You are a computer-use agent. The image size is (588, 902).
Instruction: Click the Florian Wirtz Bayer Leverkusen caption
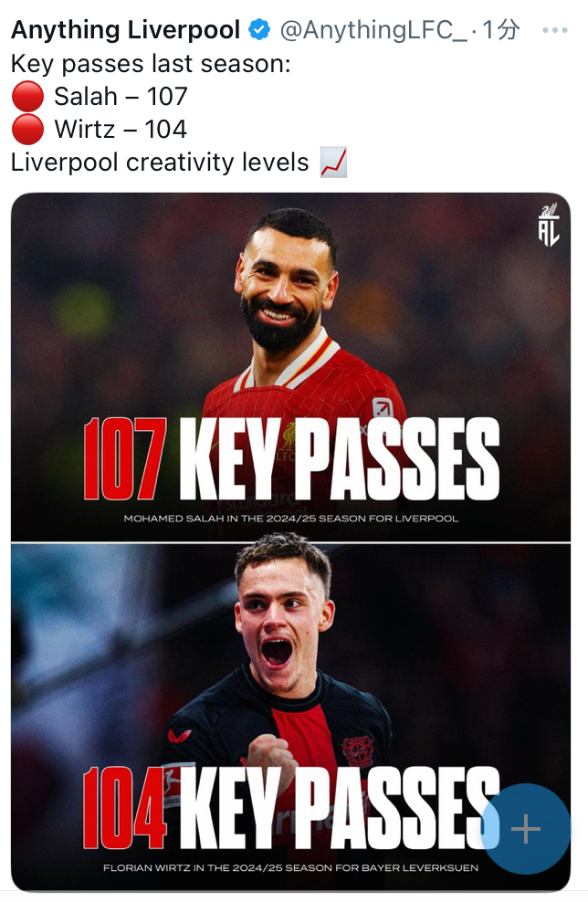pyautogui.click(x=291, y=867)
